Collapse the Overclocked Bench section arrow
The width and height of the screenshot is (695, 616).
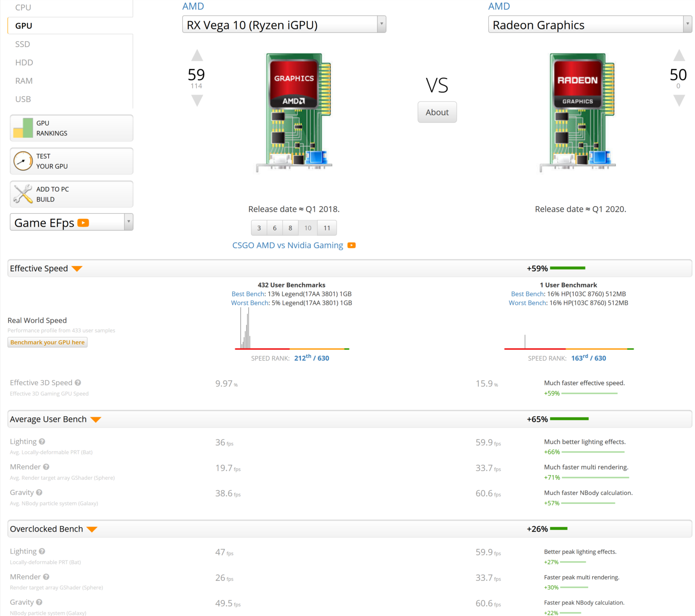(x=92, y=530)
